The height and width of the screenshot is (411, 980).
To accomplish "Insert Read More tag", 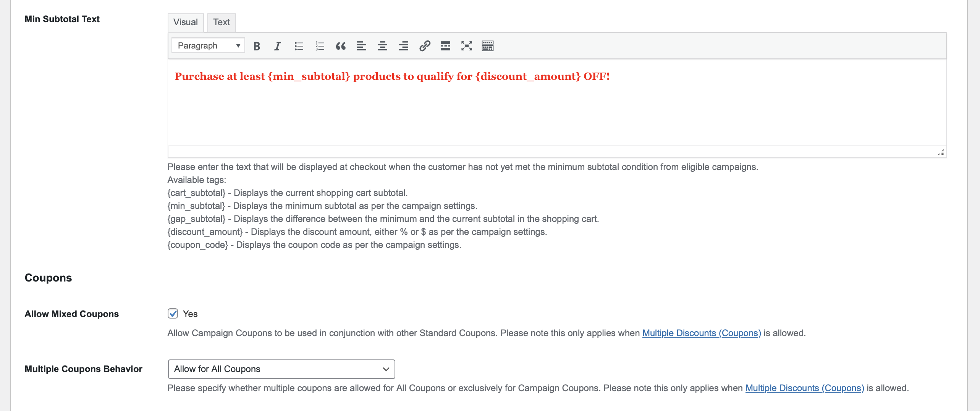I will 446,46.
